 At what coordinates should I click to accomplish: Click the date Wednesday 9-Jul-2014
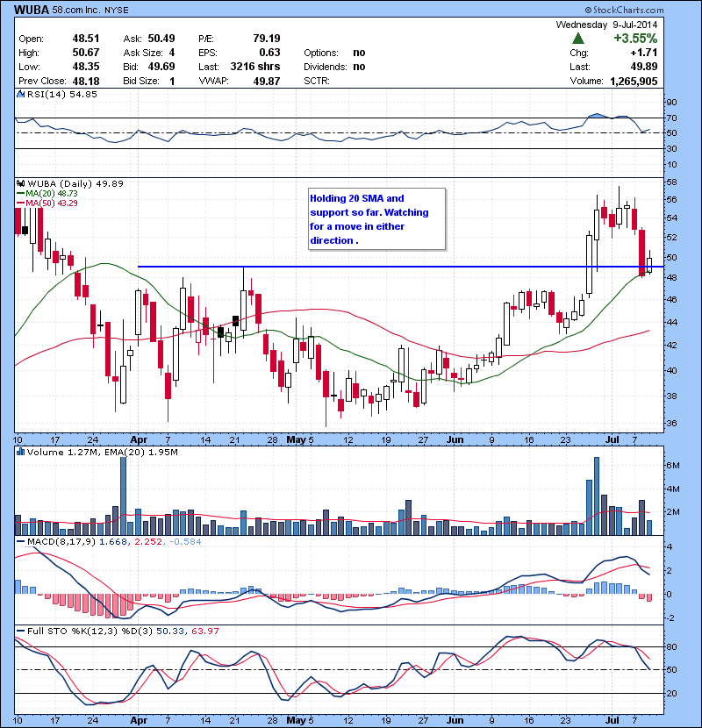coord(606,25)
